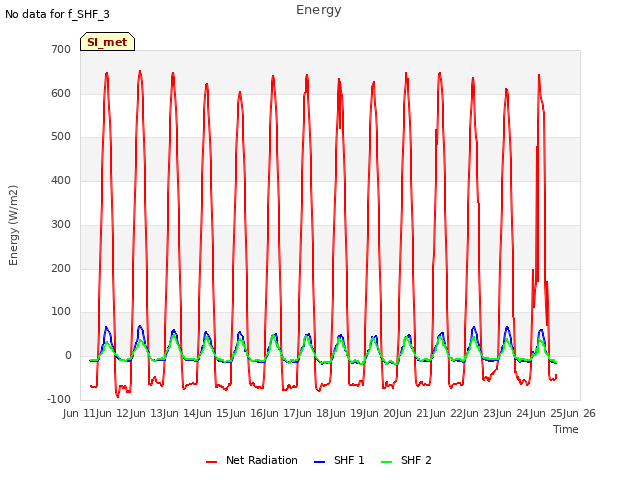Click the Energy chart title
The image size is (640, 480).
pos(319,10)
